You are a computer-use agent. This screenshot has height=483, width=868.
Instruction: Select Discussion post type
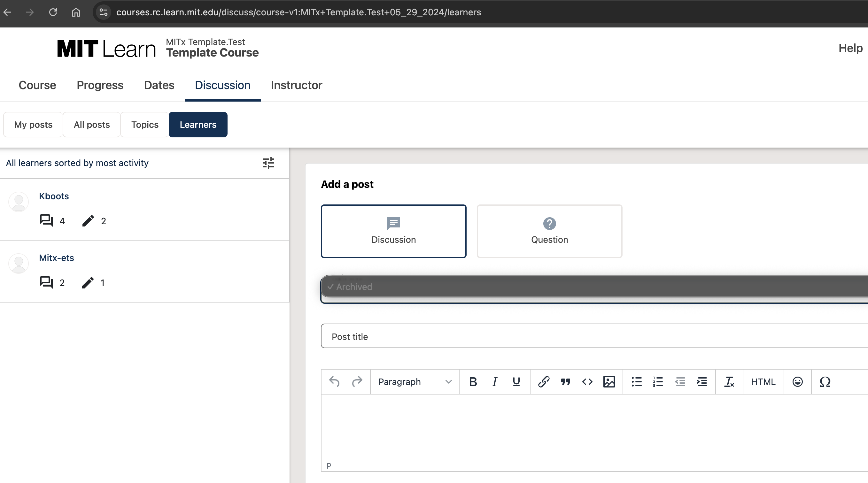click(x=393, y=231)
